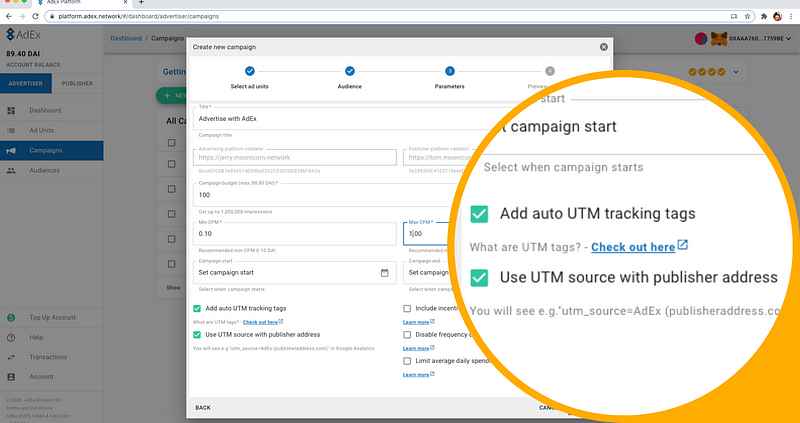The image size is (800, 423).
Task: Open Learn more under Include incentive
Action: (x=418, y=322)
